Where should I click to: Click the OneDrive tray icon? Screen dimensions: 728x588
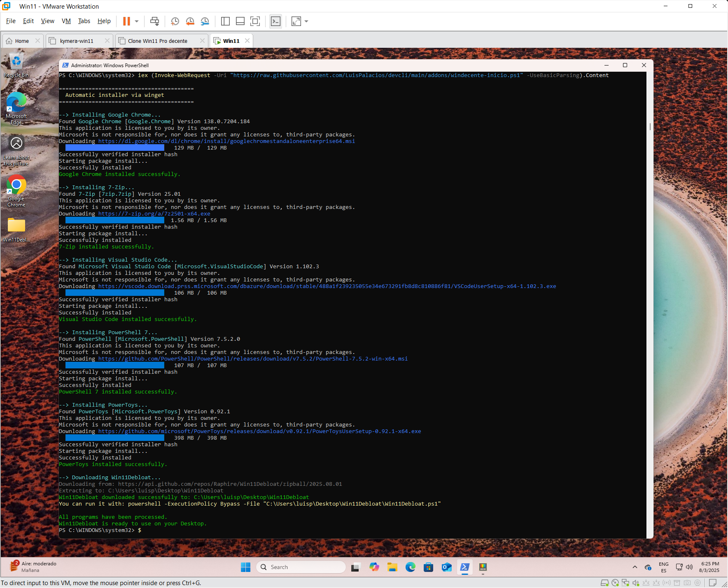point(648,567)
